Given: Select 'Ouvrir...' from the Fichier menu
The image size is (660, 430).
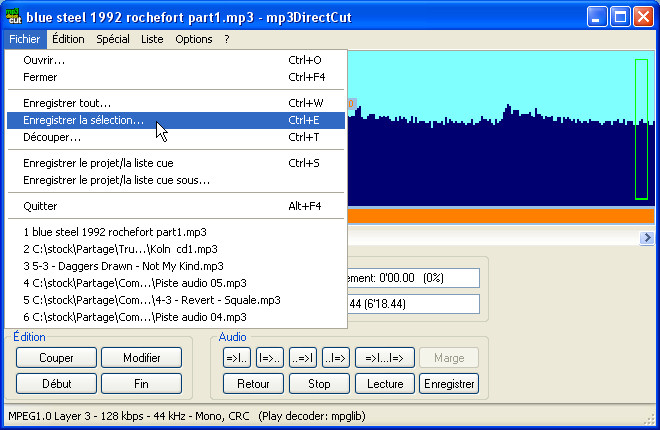Looking at the screenshot, I should (x=44, y=60).
